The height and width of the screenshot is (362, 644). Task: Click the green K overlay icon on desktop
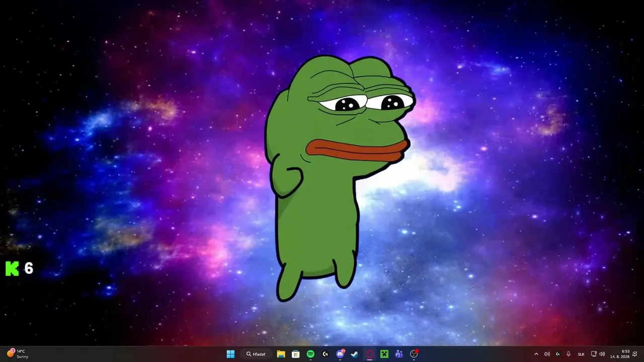(12, 268)
